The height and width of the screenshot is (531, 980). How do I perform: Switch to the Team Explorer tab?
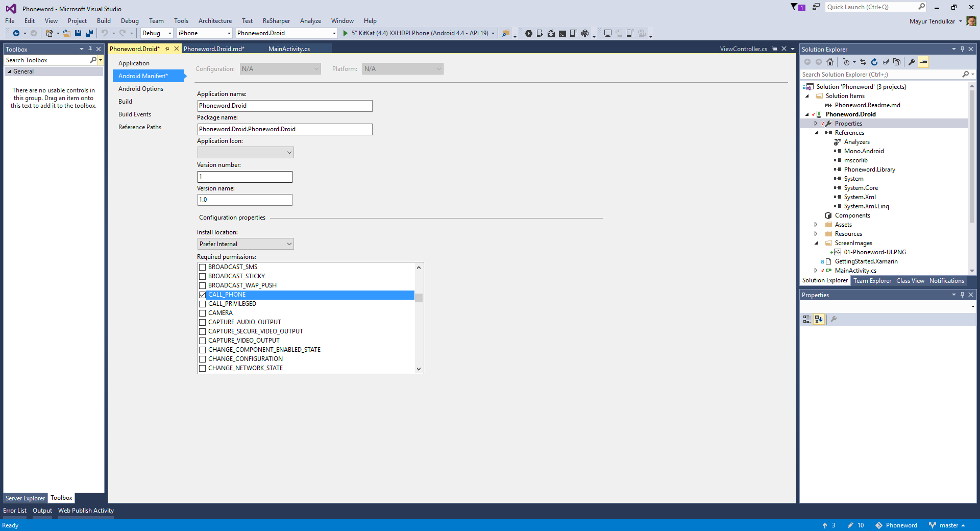point(872,281)
